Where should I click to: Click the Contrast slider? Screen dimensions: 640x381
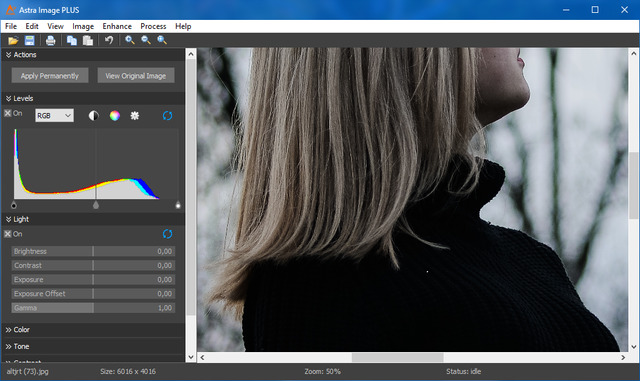[93, 265]
